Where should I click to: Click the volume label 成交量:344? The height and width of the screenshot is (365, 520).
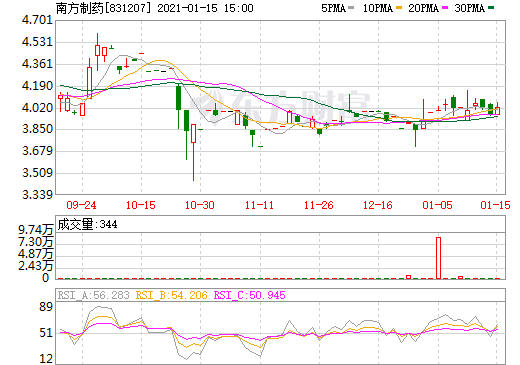tap(87, 224)
